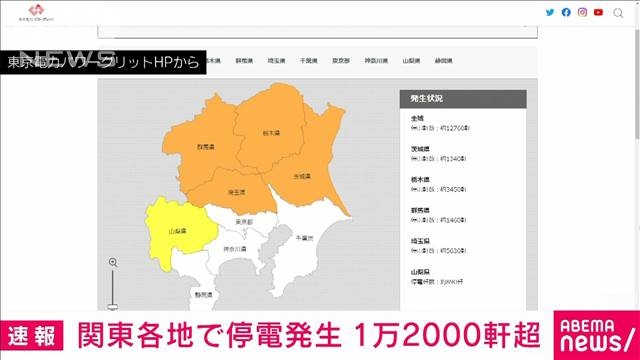Select the 群馬県 tab in prefecture bar

(x=244, y=61)
